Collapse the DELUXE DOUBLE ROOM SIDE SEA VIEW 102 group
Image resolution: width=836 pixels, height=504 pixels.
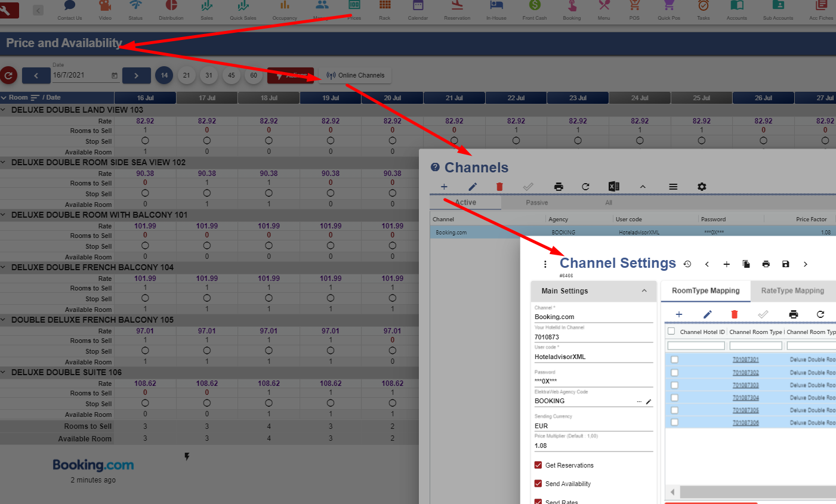(x=4, y=162)
